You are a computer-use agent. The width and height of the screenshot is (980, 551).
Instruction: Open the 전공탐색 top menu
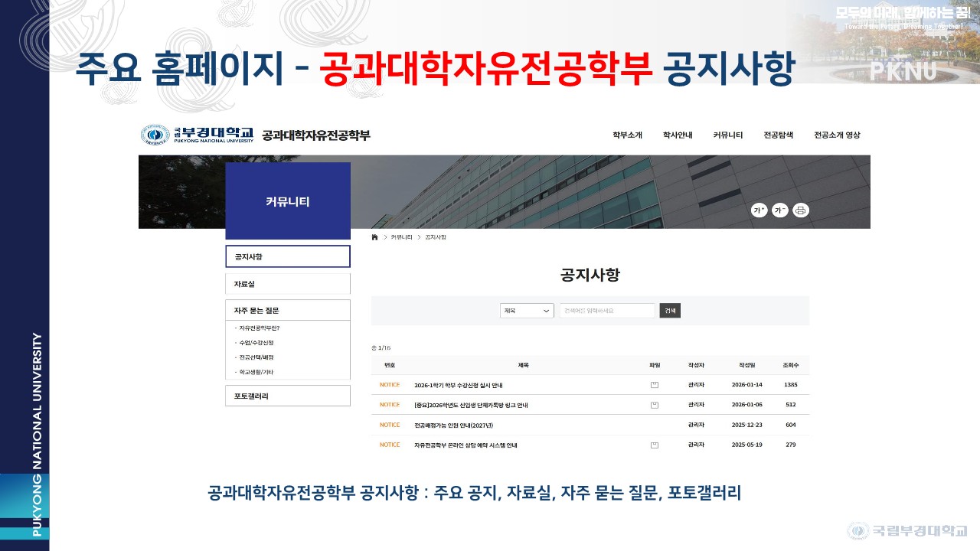pyautogui.click(x=778, y=135)
